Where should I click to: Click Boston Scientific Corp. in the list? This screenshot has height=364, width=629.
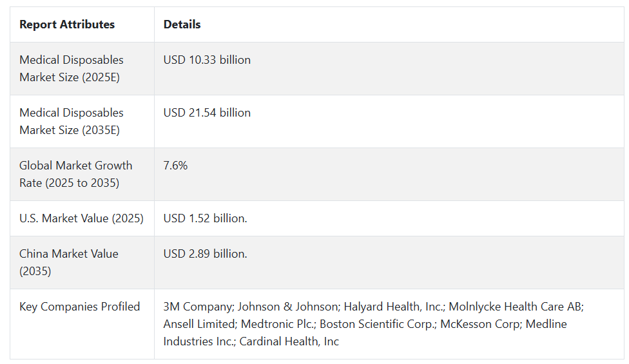pyautogui.click(x=378, y=324)
